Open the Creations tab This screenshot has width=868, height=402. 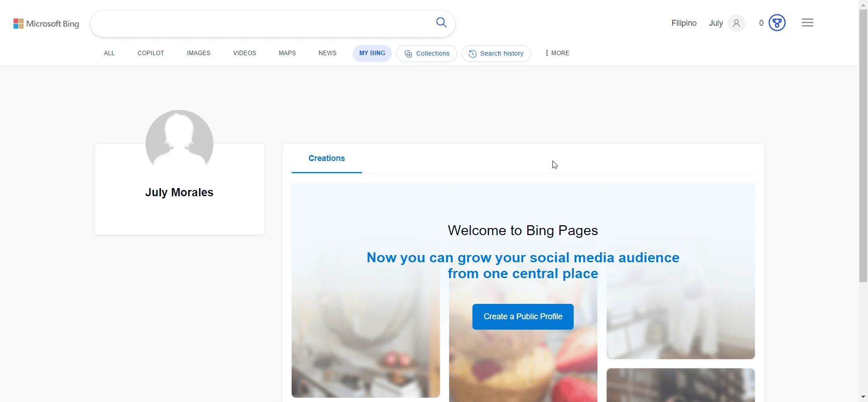coord(327,158)
